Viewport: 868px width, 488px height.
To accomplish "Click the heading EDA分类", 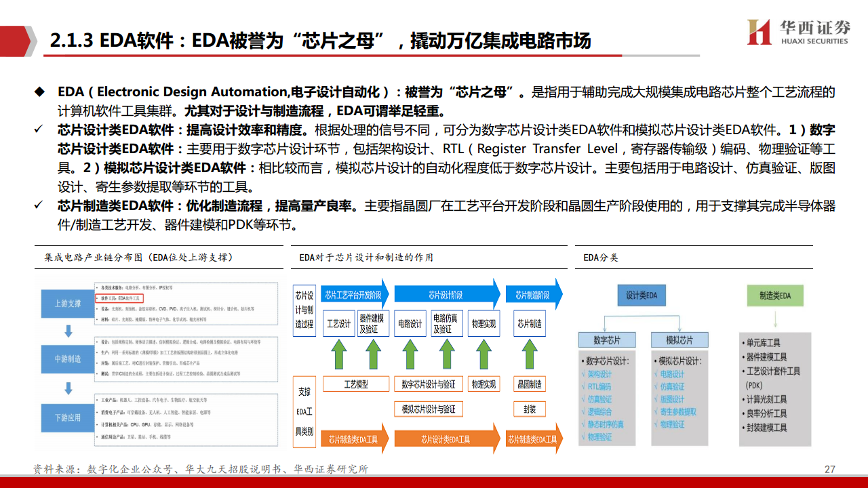I will click(x=600, y=258).
